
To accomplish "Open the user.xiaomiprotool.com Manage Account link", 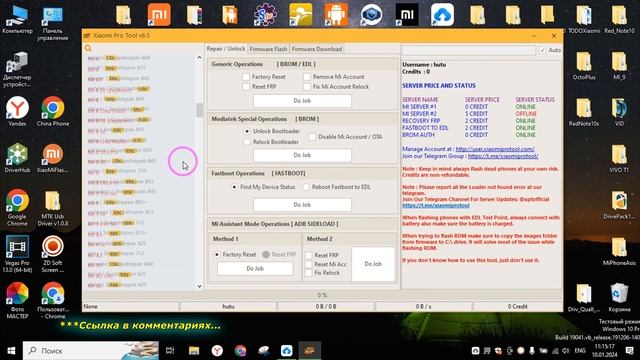I will coord(495,149).
